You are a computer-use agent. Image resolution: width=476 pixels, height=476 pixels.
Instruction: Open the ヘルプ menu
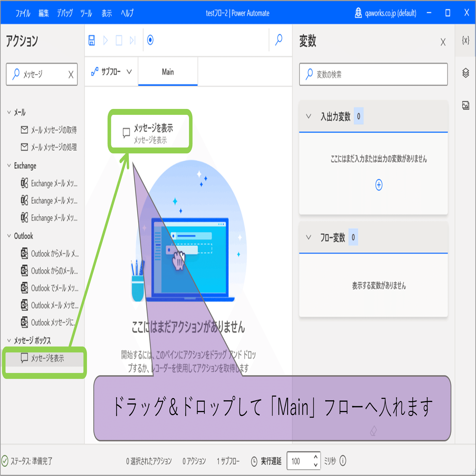[127, 13]
